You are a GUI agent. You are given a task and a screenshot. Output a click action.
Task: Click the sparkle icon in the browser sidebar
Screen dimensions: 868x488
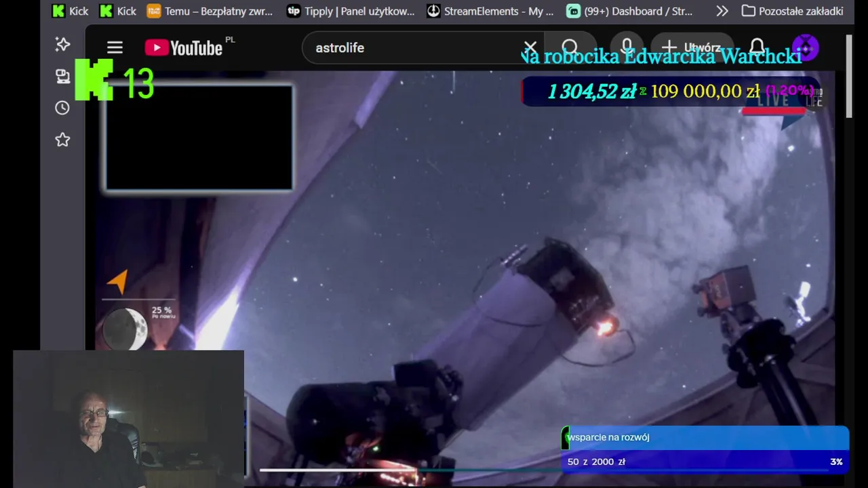pyautogui.click(x=62, y=45)
